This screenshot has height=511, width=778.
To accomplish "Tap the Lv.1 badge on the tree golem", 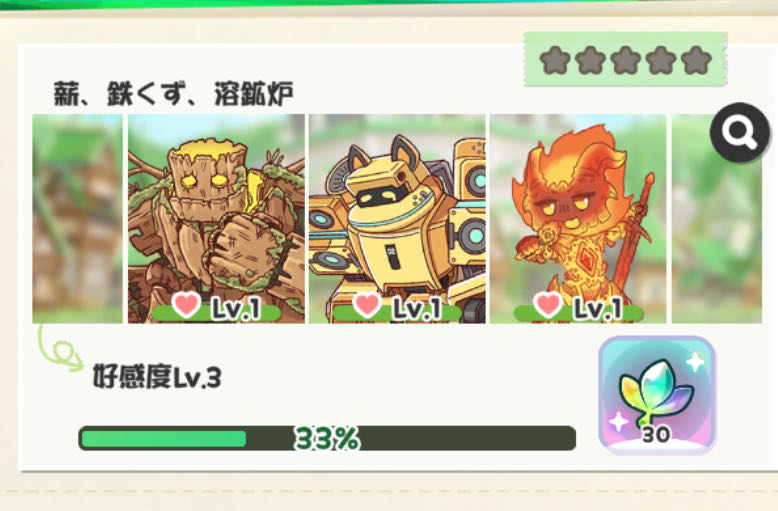I will [x=236, y=309].
